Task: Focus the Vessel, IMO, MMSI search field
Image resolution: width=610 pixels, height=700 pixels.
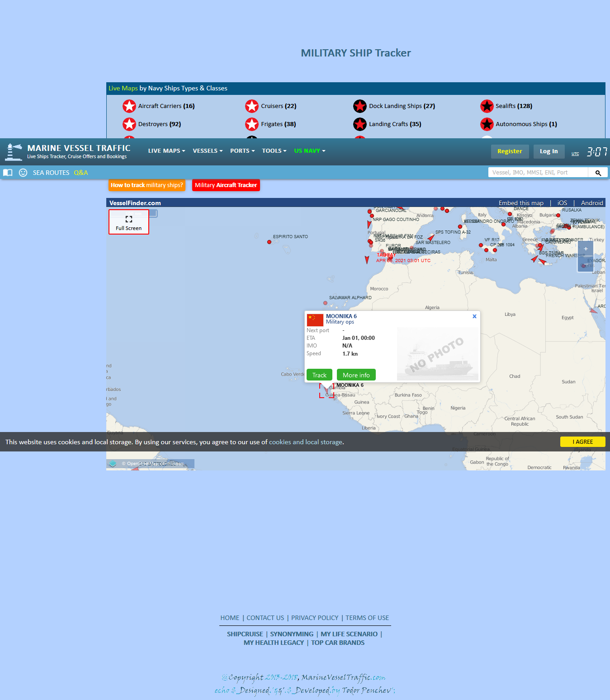Action: (538, 173)
